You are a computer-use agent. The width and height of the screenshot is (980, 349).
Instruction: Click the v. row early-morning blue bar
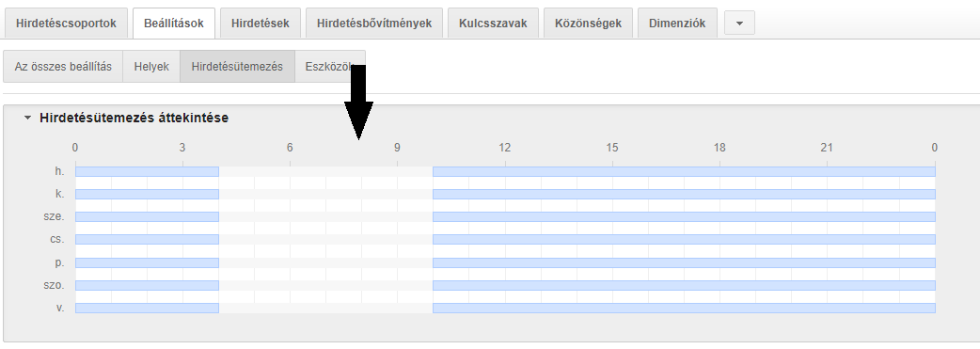tap(147, 309)
